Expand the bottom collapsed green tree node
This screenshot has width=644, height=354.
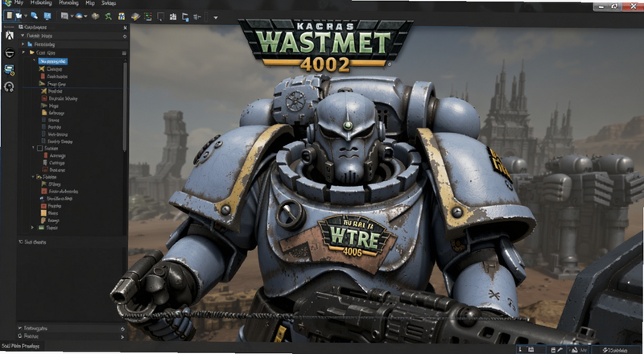[x=33, y=228]
